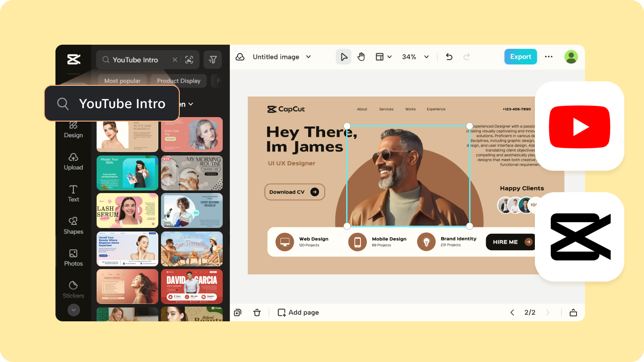Click Add page
The height and width of the screenshot is (362, 644).
tap(298, 312)
